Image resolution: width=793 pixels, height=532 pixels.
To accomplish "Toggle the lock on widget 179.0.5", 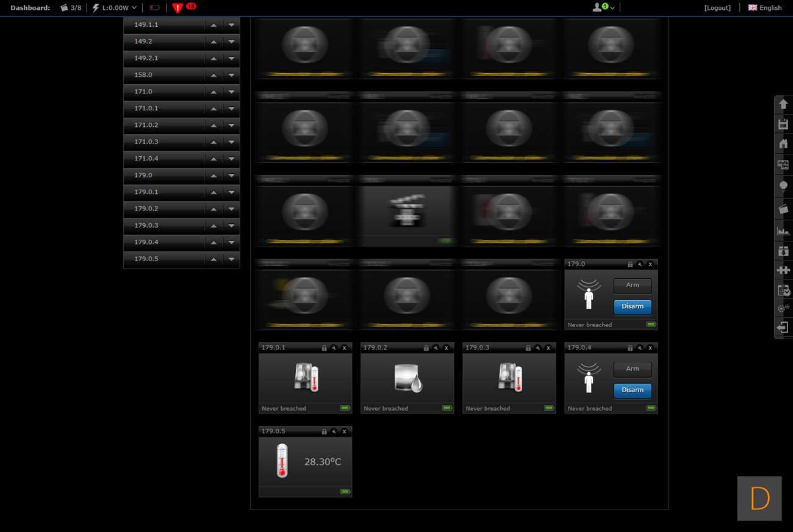I will pyautogui.click(x=324, y=431).
